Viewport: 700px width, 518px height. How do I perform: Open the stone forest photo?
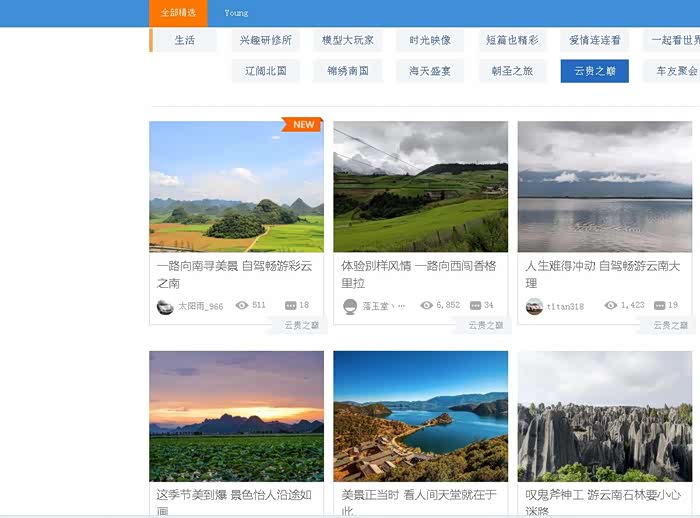point(605,416)
